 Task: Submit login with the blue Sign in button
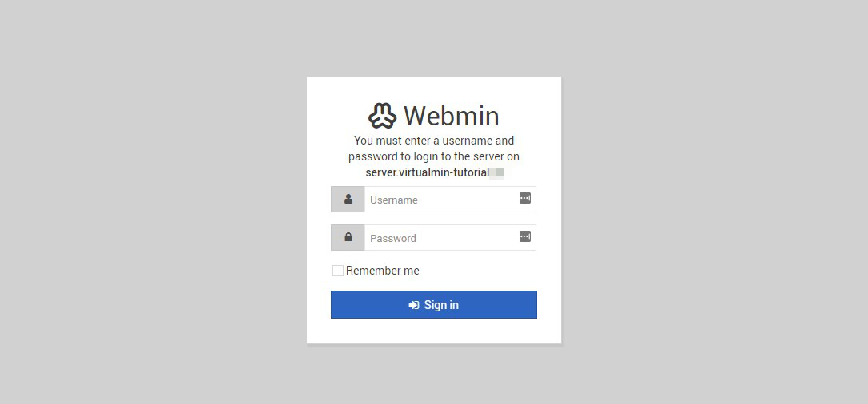(434, 304)
